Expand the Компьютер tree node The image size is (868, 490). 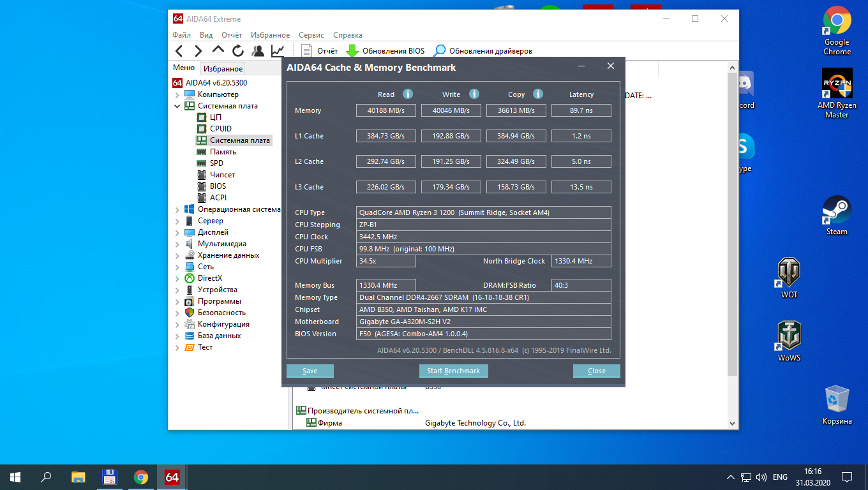(x=177, y=94)
